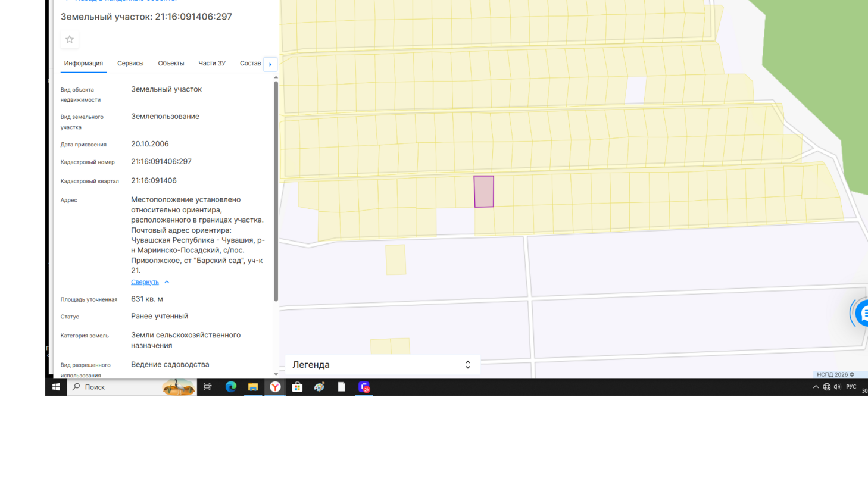Click the info panel vertical scrollbar

click(x=276, y=190)
